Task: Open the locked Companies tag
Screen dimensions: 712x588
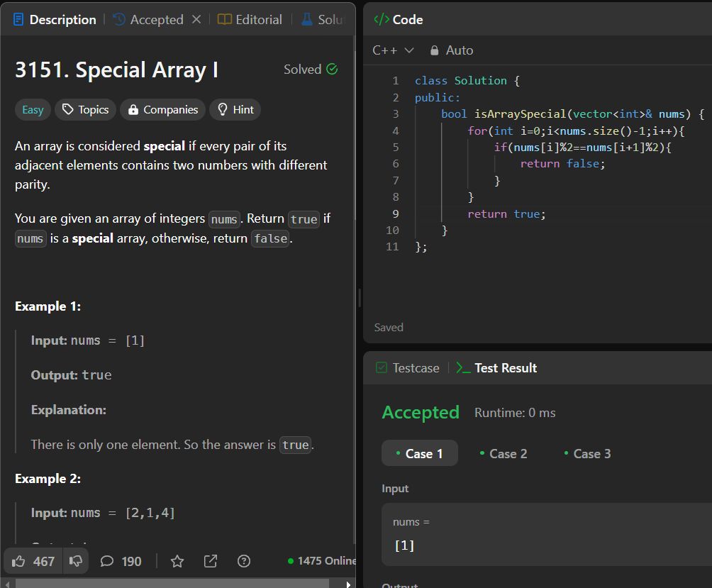Action: click(x=162, y=109)
